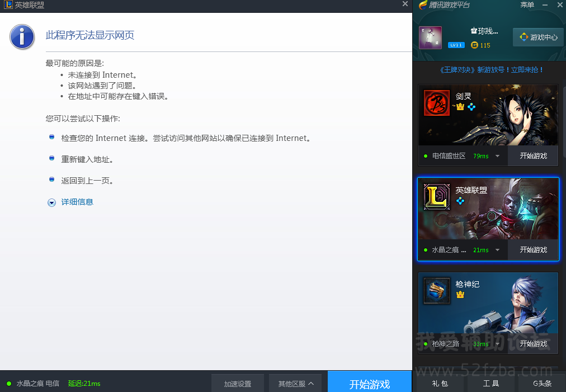
Task: Click the 重新键入地址 suggestion
Action: 87,159
